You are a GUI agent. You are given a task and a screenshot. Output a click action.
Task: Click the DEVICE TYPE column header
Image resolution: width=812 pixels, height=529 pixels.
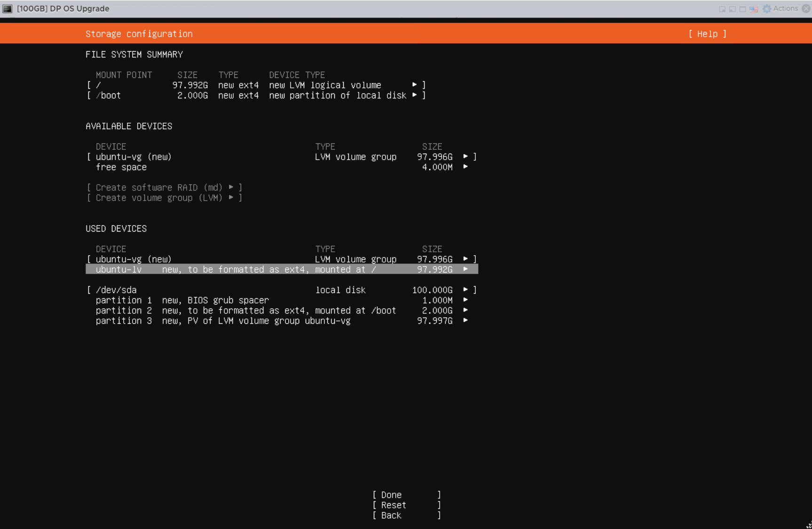pos(297,75)
